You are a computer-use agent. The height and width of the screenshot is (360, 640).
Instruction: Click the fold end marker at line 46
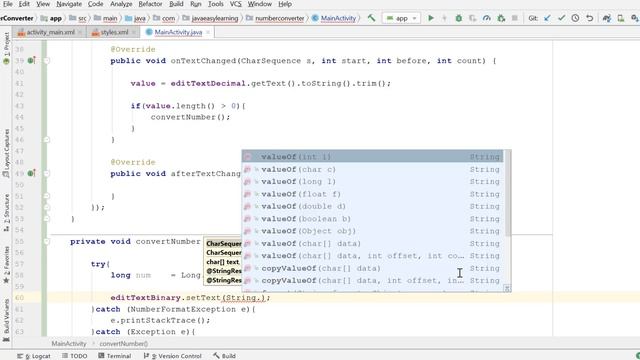pos(47,140)
